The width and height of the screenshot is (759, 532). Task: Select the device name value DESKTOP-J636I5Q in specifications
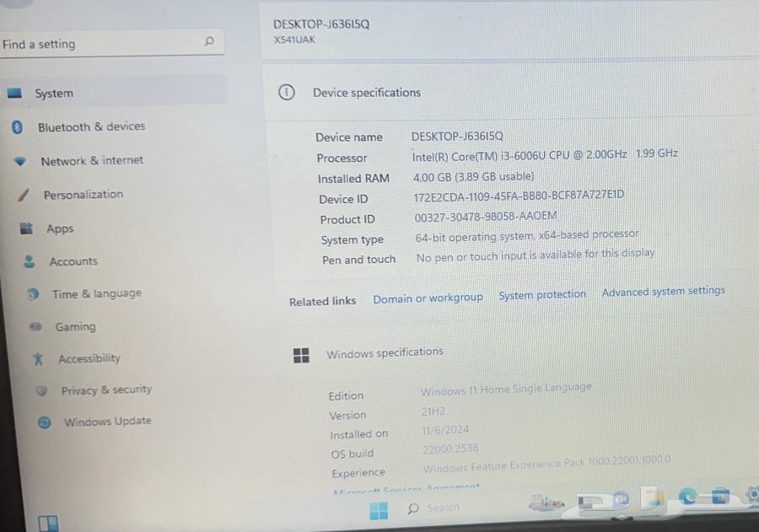coord(457,136)
